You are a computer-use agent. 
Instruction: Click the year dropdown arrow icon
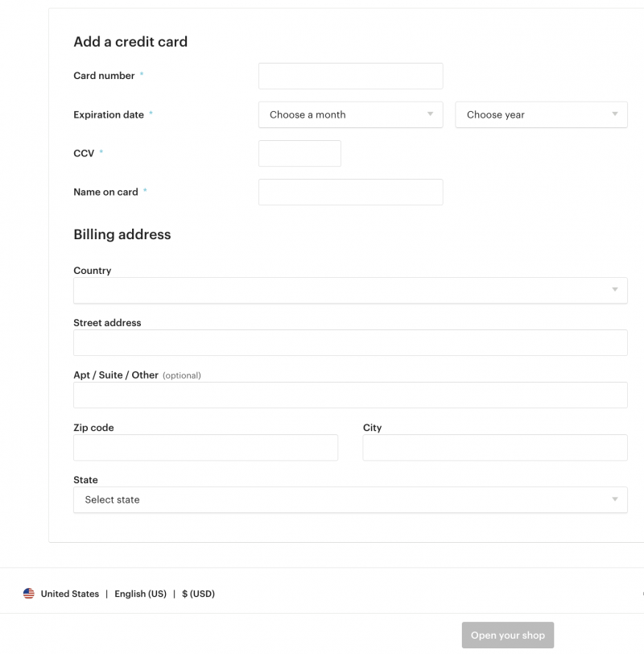pos(615,114)
